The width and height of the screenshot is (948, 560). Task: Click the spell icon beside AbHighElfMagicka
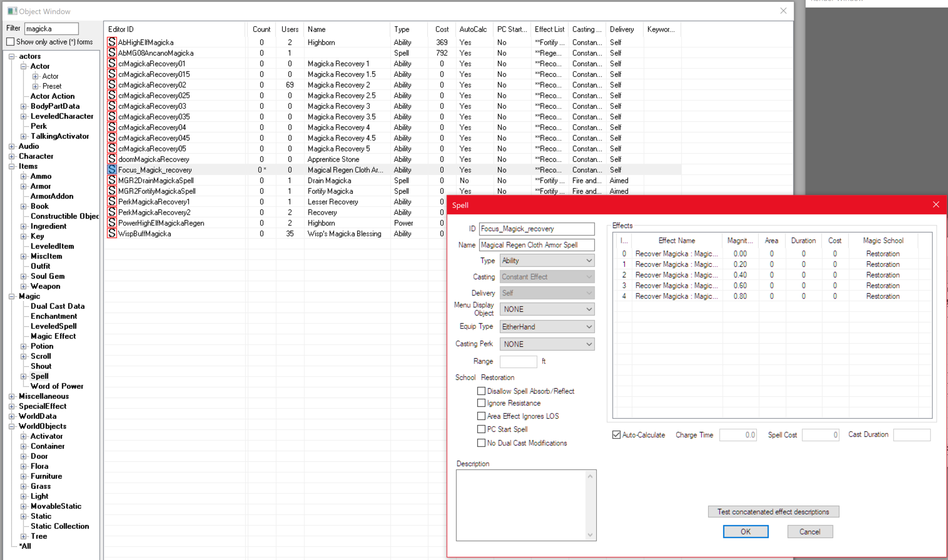click(112, 42)
